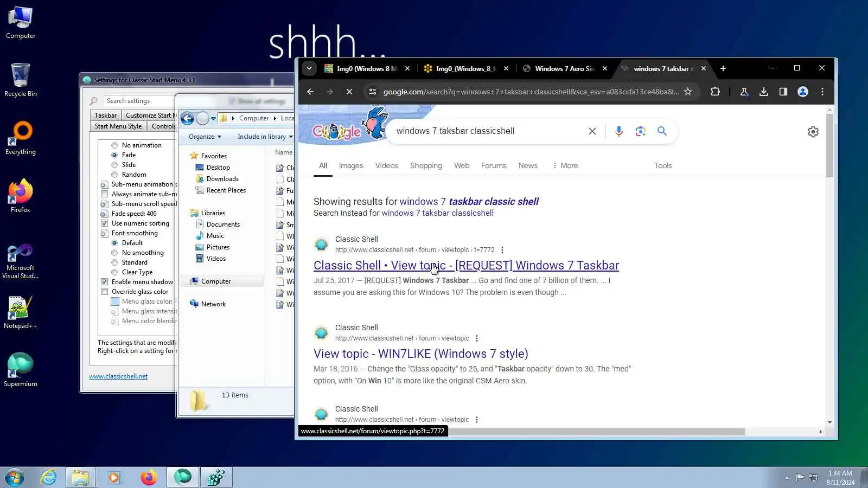Open Google quick settings gear
Image resolution: width=868 pixels, height=488 pixels.
coord(813,132)
